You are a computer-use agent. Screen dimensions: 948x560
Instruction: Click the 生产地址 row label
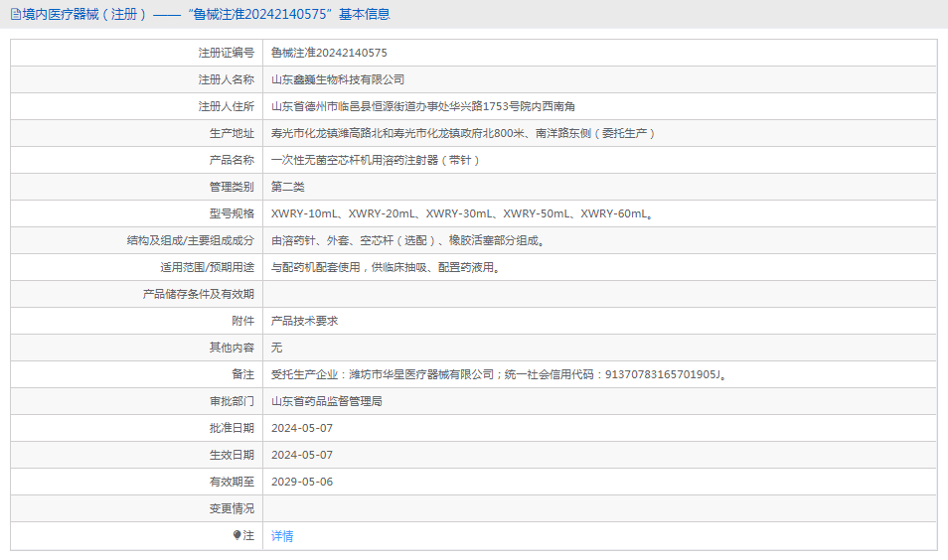pos(232,133)
